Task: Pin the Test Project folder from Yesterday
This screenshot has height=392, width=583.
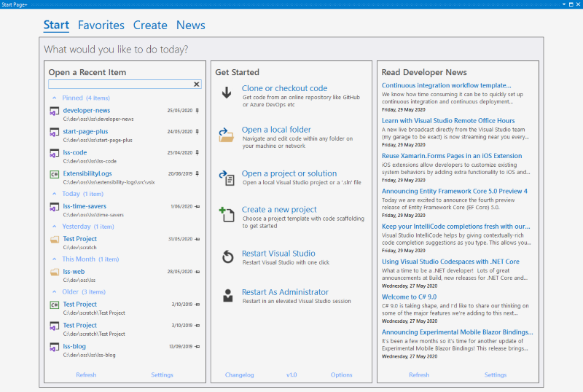Action: pyautogui.click(x=197, y=239)
